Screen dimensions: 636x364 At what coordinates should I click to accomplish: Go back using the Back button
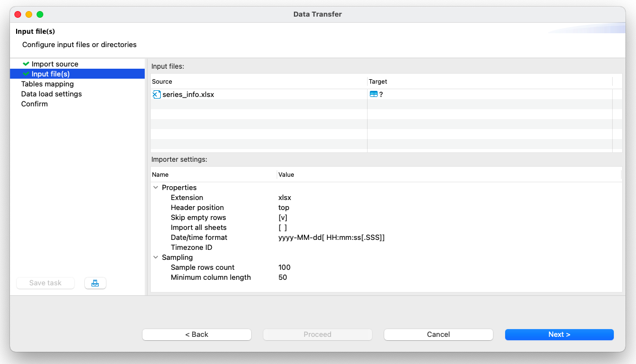click(x=197, y=334)
